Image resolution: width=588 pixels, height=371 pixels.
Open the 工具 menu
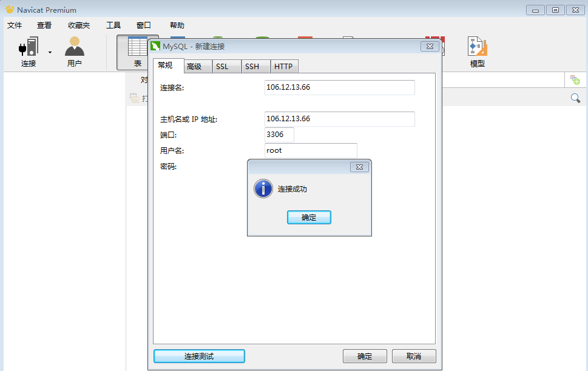click(113, 25)
